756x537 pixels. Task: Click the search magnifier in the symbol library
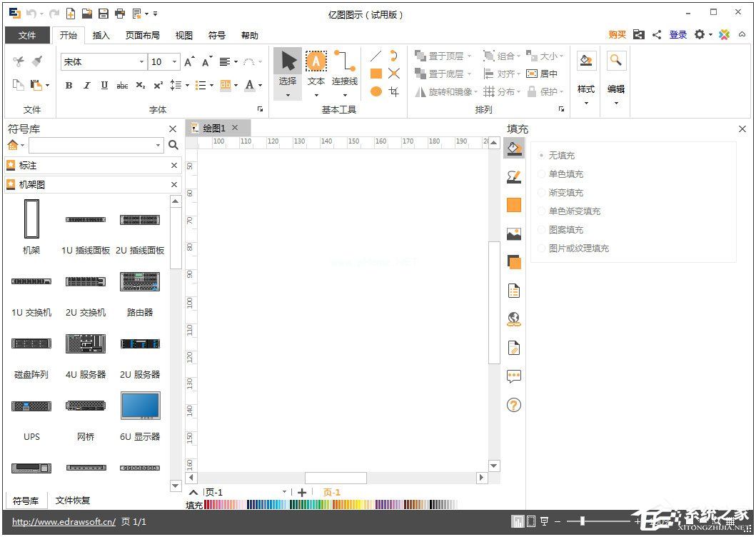172,145
